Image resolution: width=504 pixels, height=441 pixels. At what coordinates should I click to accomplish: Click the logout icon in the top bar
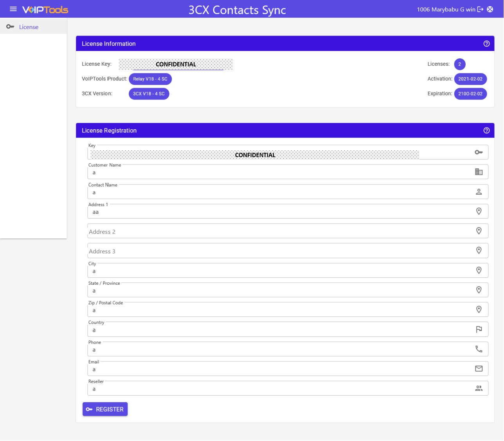coord(481,9)
